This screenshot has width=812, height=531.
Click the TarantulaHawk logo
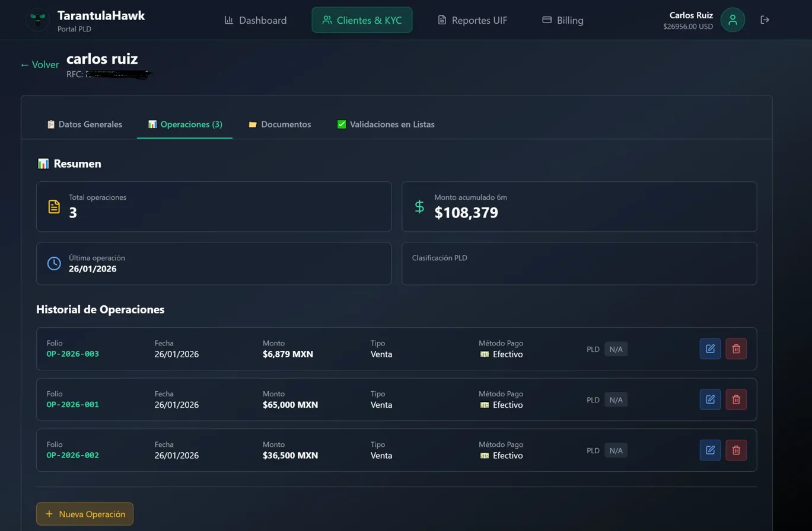38,20
